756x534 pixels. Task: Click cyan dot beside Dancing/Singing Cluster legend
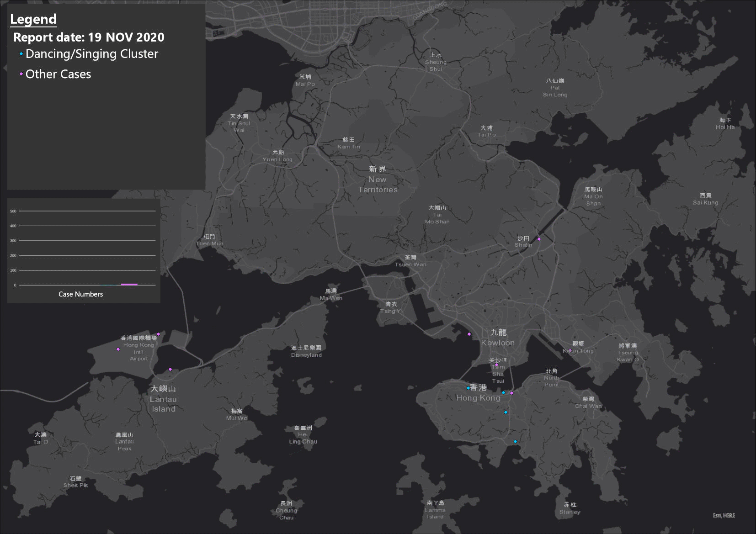(21, 54)
